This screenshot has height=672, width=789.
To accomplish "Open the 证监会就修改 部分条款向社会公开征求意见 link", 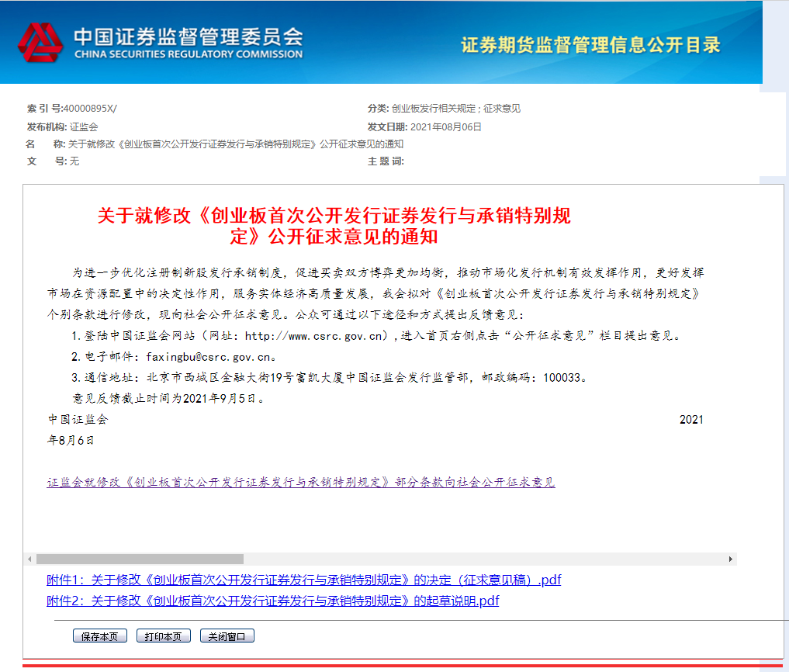I will (300, 482).
